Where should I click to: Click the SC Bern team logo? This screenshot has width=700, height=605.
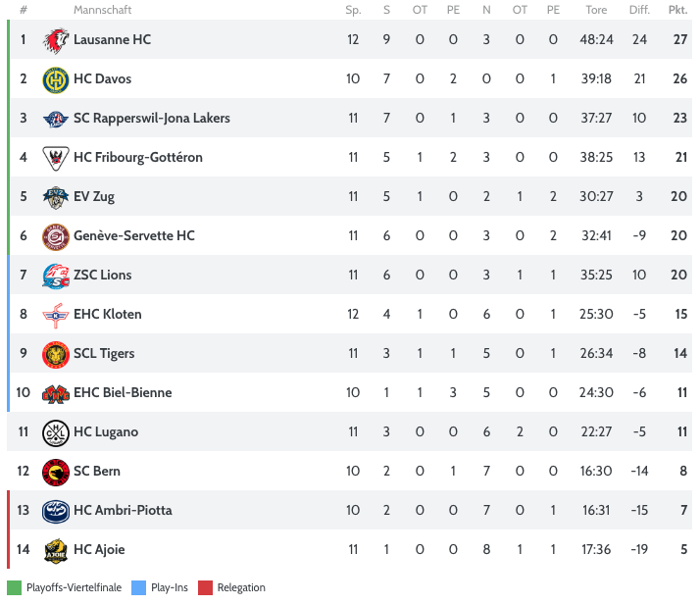click(56, 472)
